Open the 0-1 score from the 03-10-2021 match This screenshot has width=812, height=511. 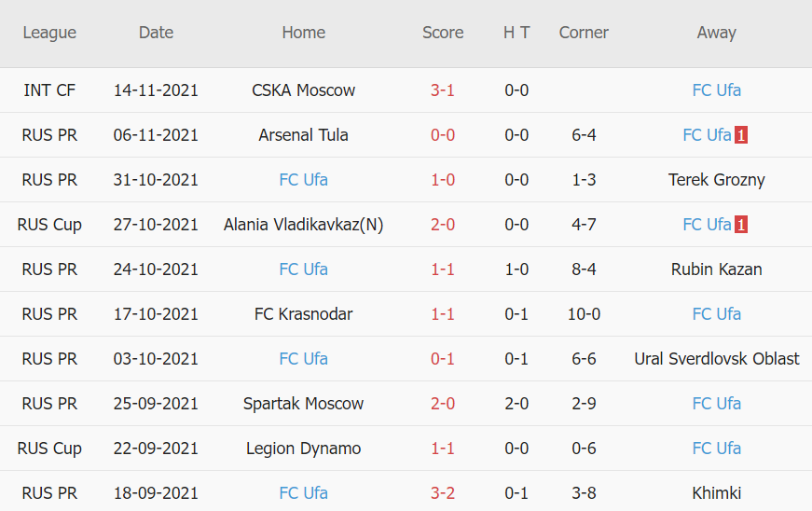tap(443, 359)
